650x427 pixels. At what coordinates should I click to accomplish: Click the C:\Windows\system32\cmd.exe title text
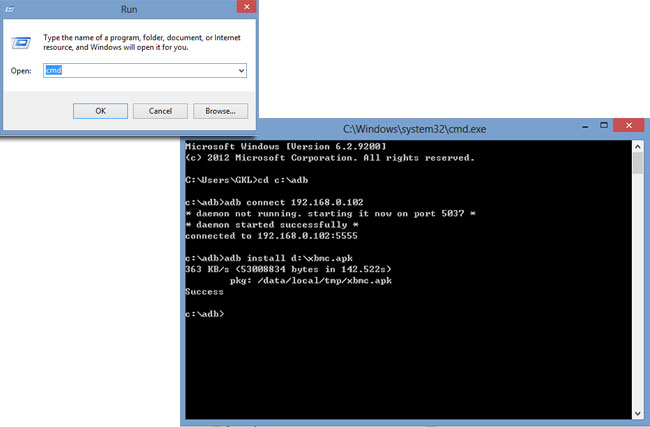[x=414, y=129]
